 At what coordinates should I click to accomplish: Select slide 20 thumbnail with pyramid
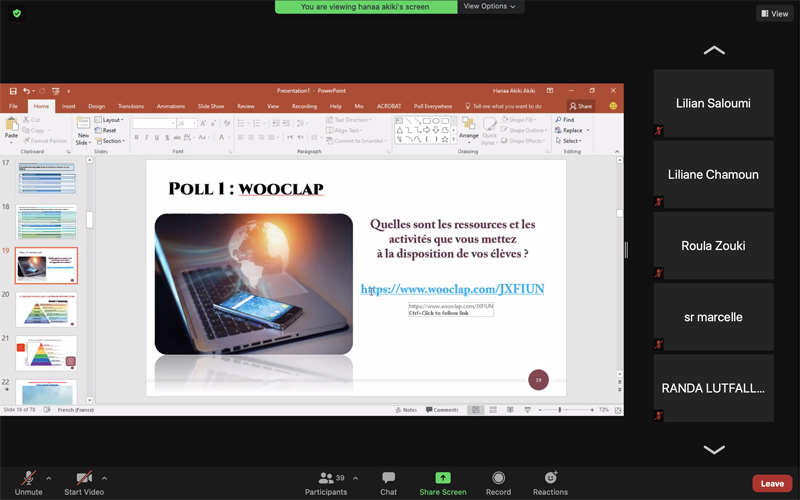click(46, 309)
